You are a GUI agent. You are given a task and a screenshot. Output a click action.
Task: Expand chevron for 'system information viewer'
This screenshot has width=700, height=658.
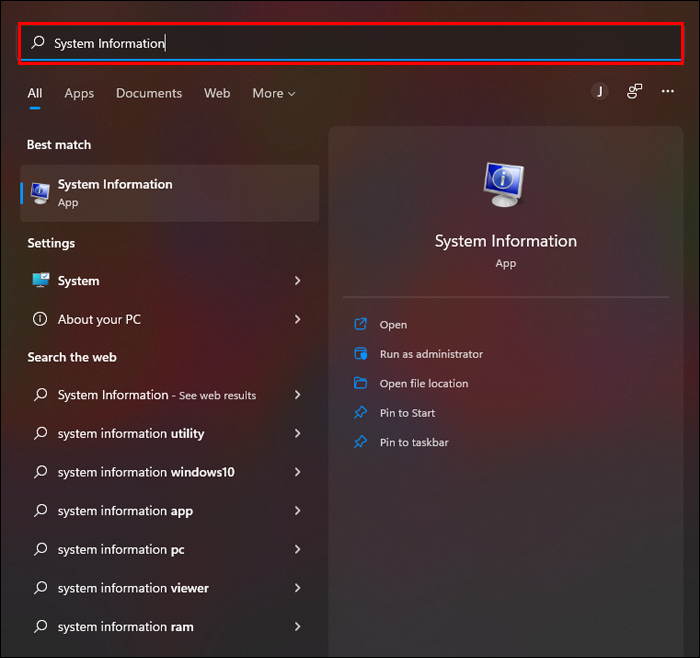coord(297,588)
